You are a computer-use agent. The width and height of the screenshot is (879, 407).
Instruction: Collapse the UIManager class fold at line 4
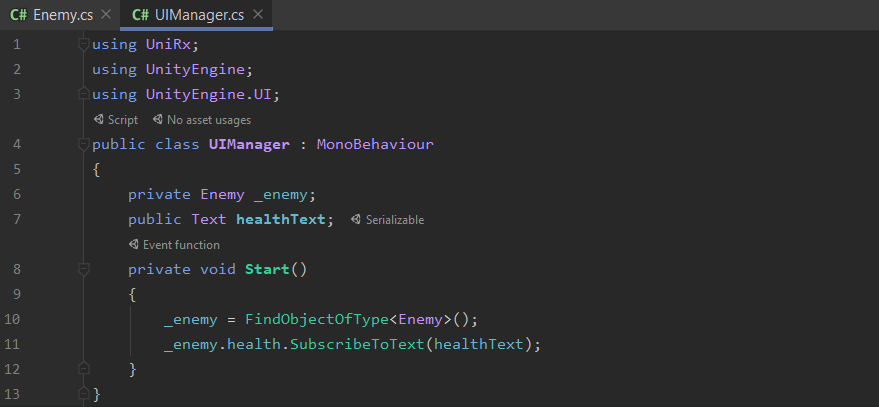84,145
